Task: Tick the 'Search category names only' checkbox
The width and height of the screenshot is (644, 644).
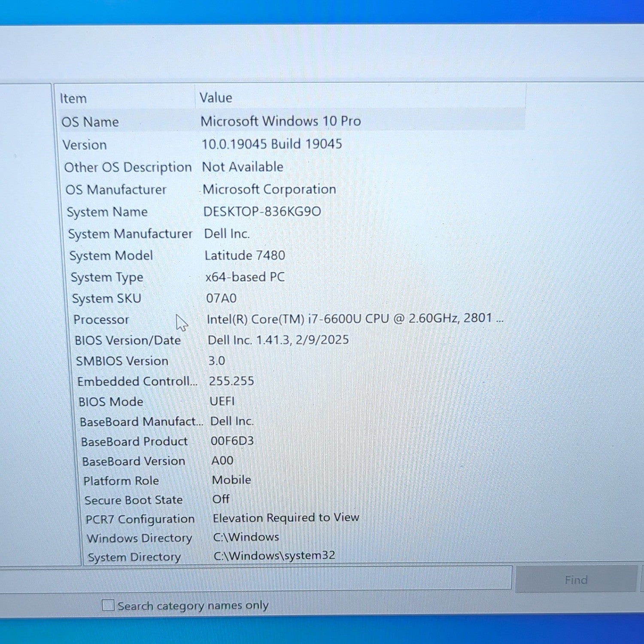Action: tap(108, 605)
